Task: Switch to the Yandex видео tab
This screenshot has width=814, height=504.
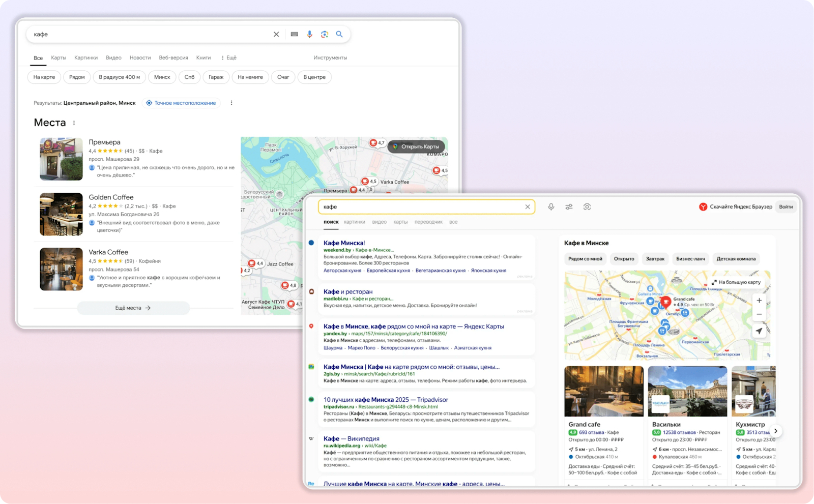Action: [380, 222]
